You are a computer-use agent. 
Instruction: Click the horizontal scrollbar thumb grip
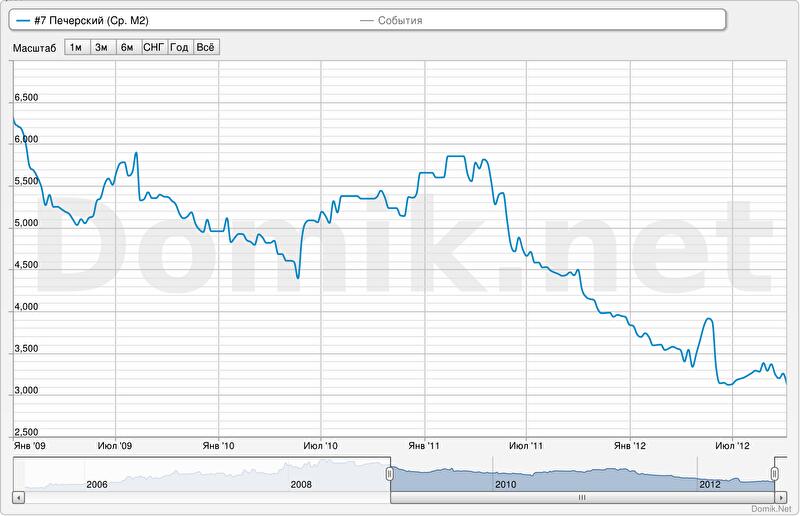click(x=581, y=497)
